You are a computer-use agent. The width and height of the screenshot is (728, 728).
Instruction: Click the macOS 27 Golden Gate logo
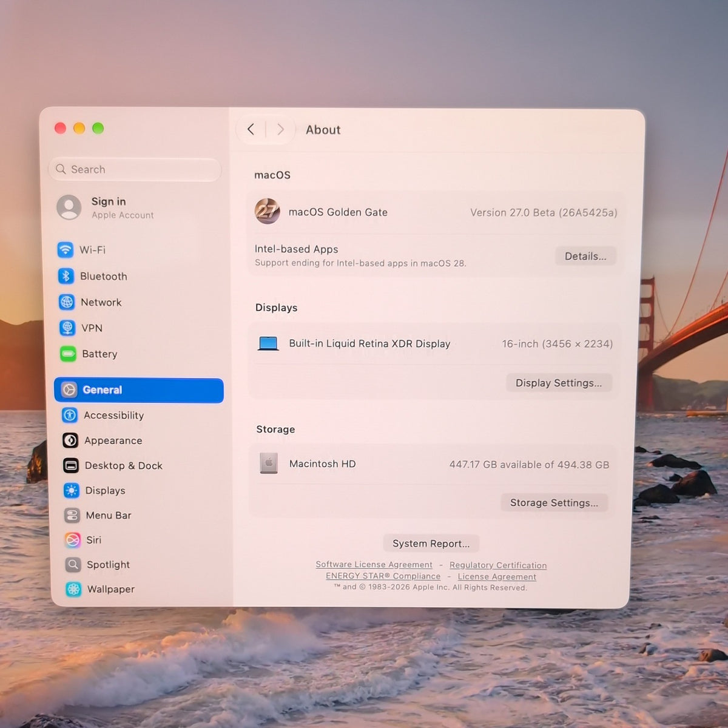pyautogui.click(x=267, y=211)
